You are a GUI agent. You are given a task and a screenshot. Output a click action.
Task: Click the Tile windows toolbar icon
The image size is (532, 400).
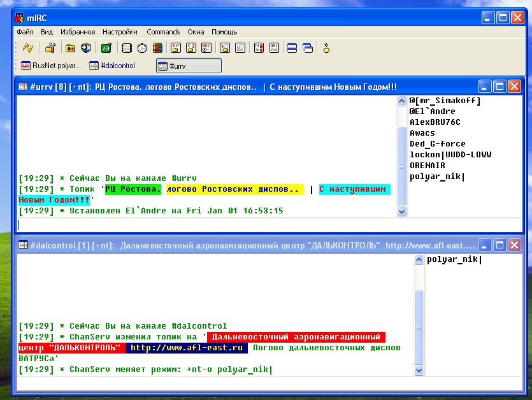pos(292,48)
